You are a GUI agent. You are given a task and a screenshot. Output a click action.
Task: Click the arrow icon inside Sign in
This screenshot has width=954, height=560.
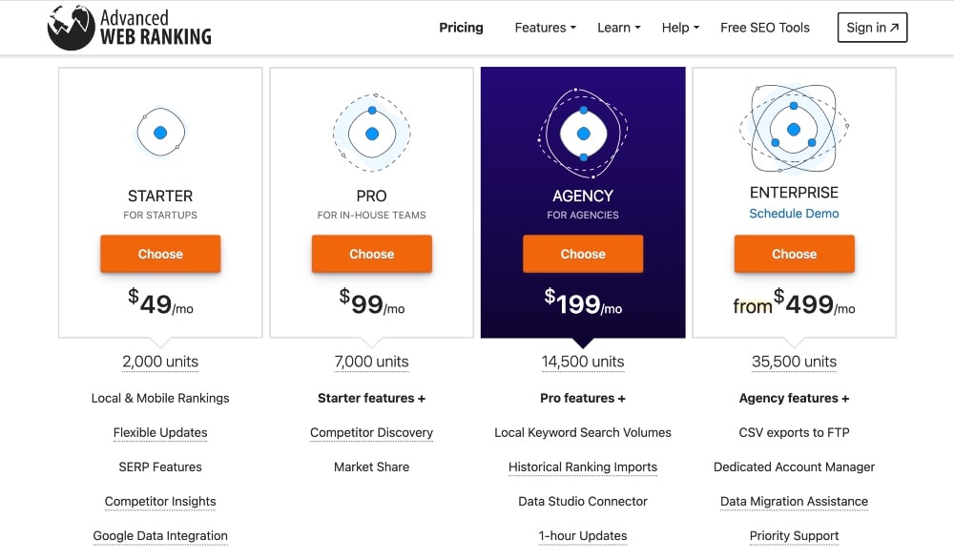click(893, 27)
